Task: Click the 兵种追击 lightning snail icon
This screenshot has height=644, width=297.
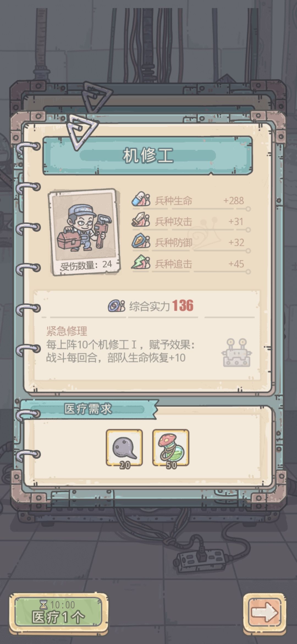Action: 141,262
